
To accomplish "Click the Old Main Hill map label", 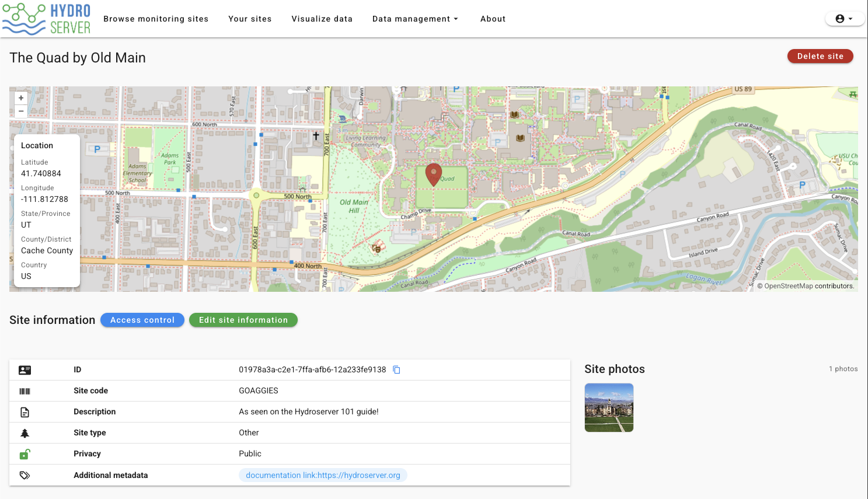I will [354, 206].
